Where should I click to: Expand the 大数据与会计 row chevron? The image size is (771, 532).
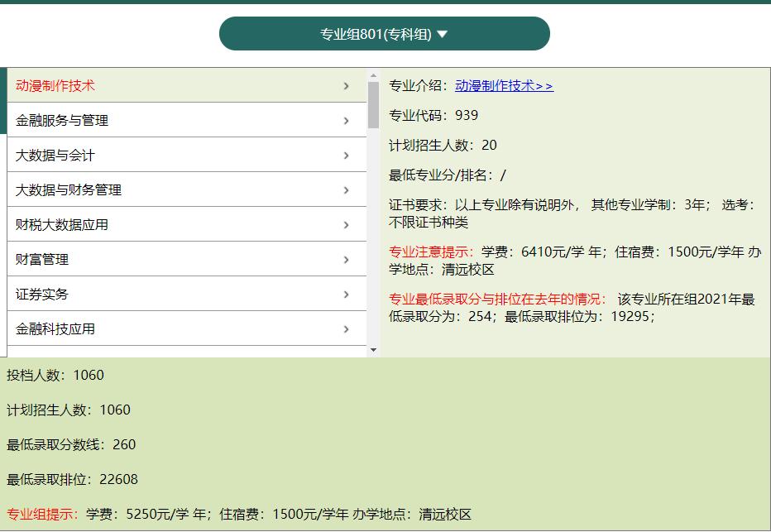click(347, 155)
